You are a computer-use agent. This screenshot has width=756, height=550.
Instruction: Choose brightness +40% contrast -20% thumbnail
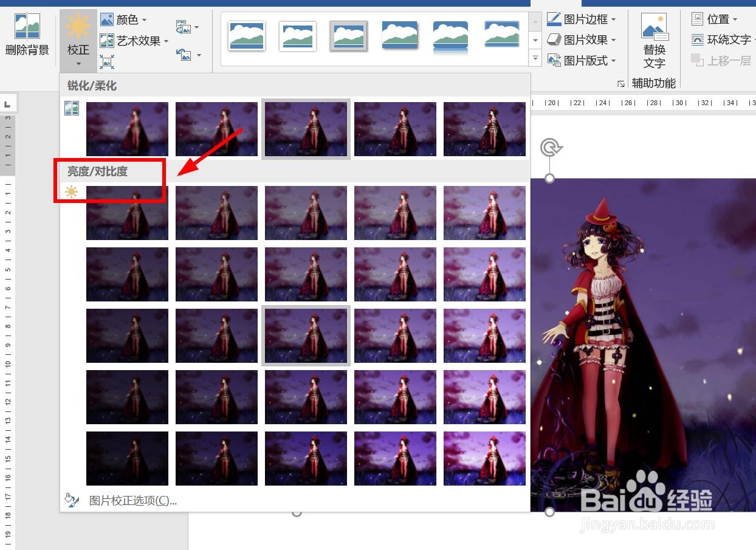pos(484,274)
